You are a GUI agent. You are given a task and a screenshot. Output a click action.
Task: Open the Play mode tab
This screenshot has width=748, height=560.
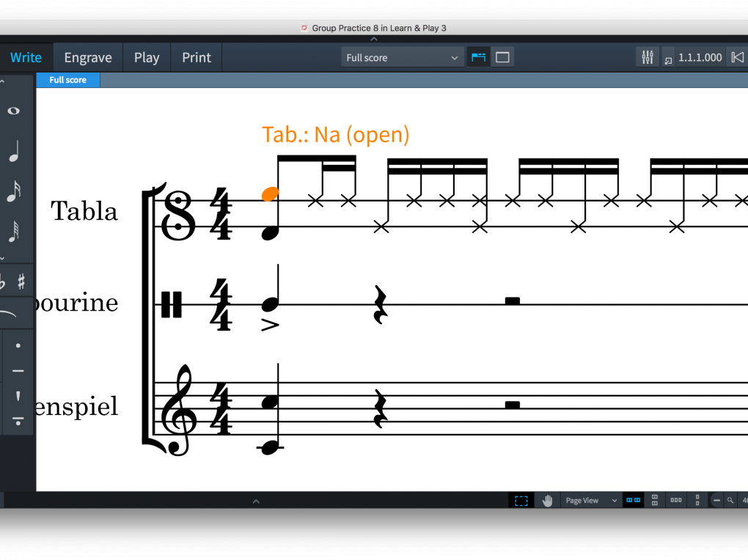(x=147, y=58)
